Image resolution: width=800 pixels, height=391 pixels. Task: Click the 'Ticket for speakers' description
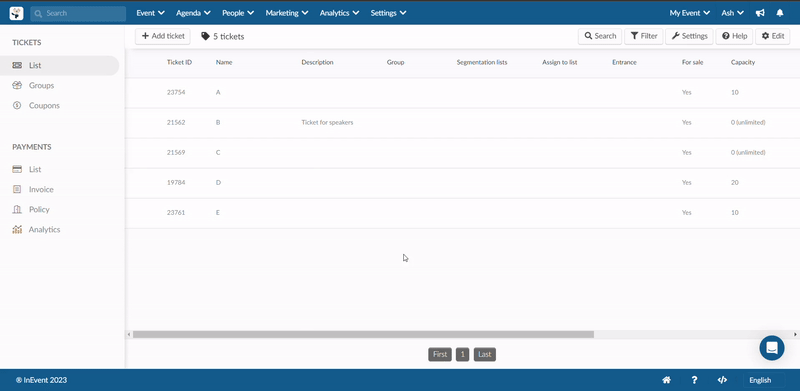coord(327,123)
